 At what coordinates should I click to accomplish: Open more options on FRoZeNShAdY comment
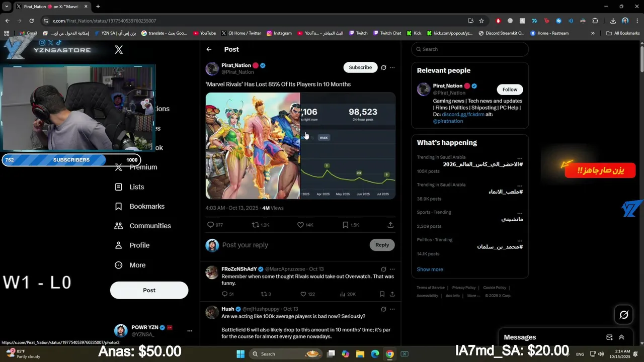coord(392,269)
